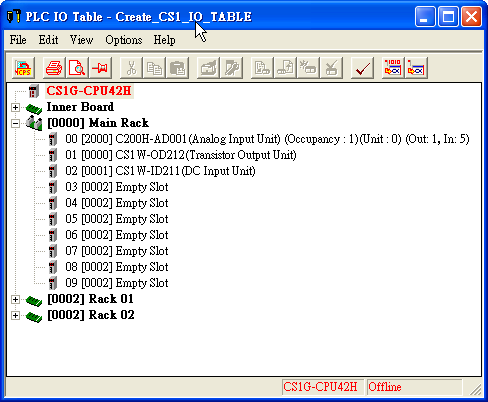Image resolution: width=488 pixels, height=402 pixels.
Task: Expand the Inner Board node
Action: pos(15,107)
